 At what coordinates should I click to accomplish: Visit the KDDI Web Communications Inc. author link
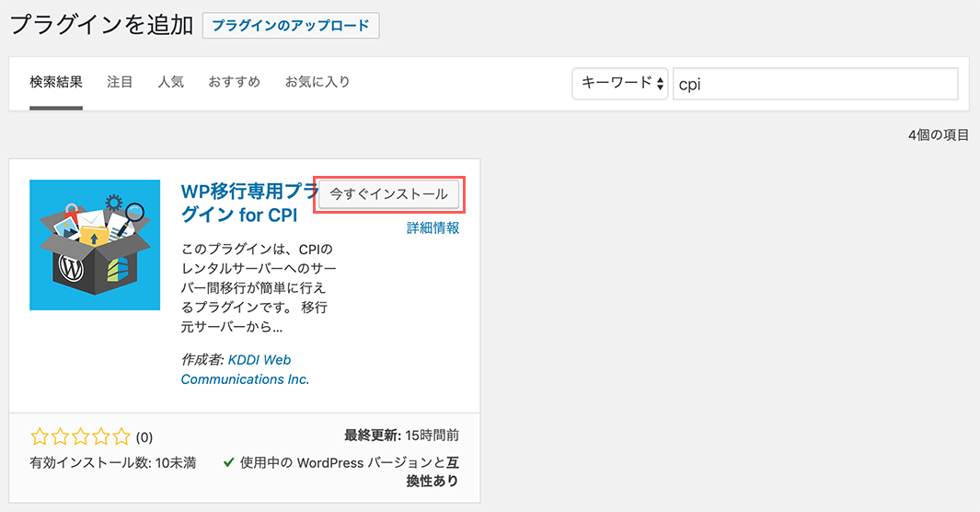pos(245,369)
